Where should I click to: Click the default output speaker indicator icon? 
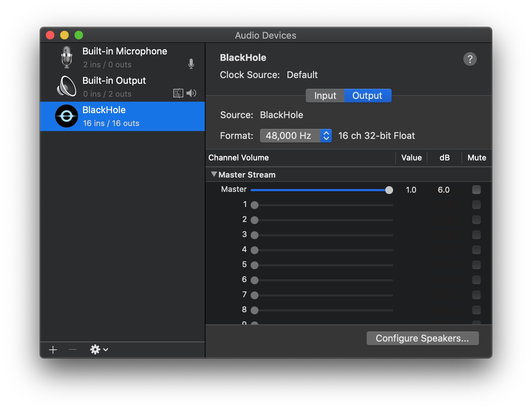coord(192,93)
